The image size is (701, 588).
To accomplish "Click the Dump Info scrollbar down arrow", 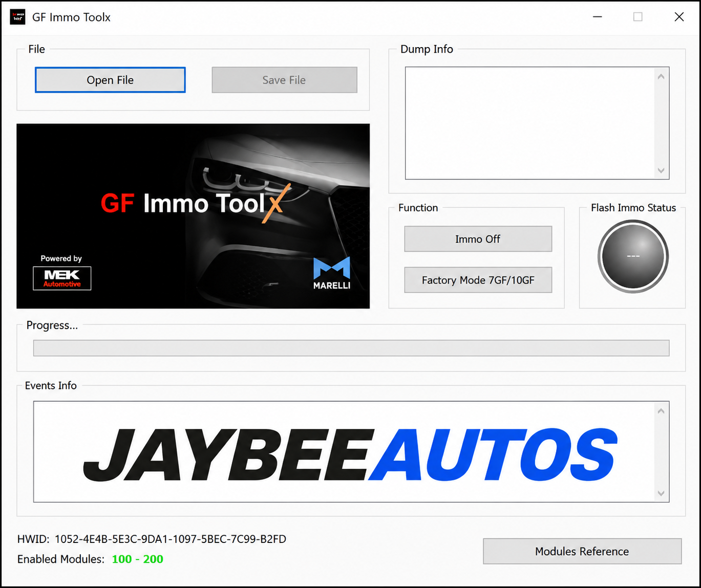I will [661, 170].
